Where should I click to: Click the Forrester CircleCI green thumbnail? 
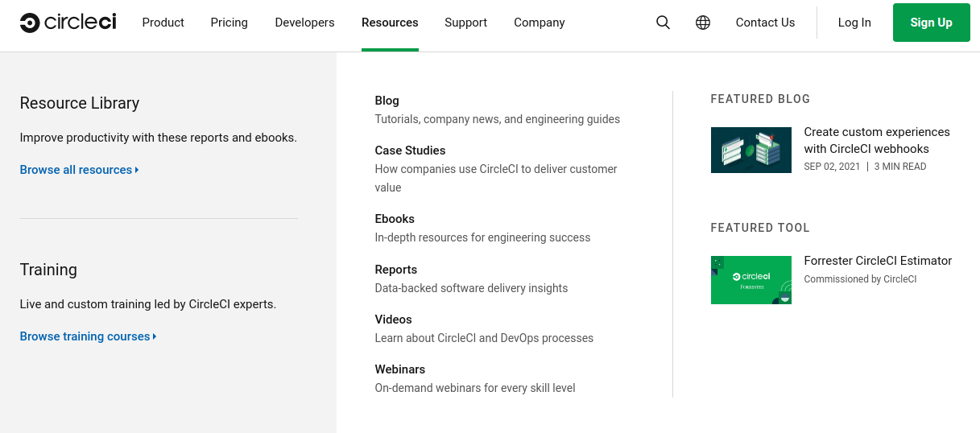[751, 280]
